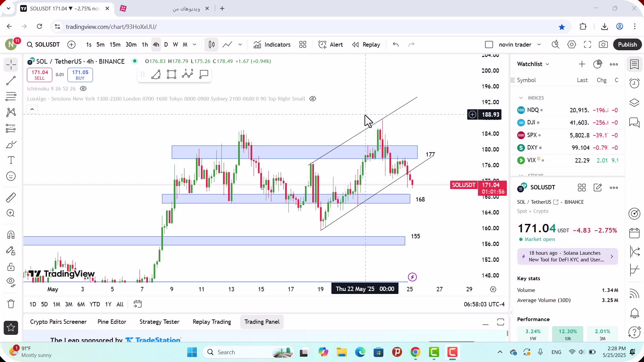Toggle lock all drawings

11,267
